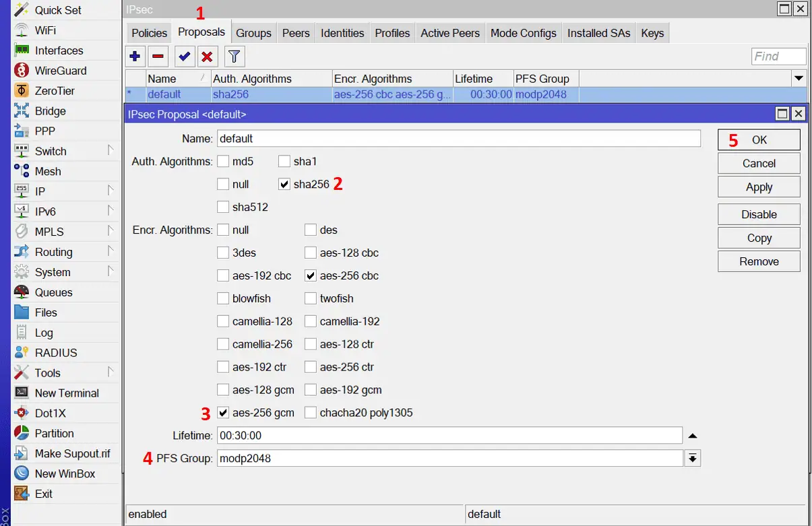This screenshot has width=812, height=526.
Task: Collapse the Lifetime field with up arrow
Action: [x=692, y=436]
